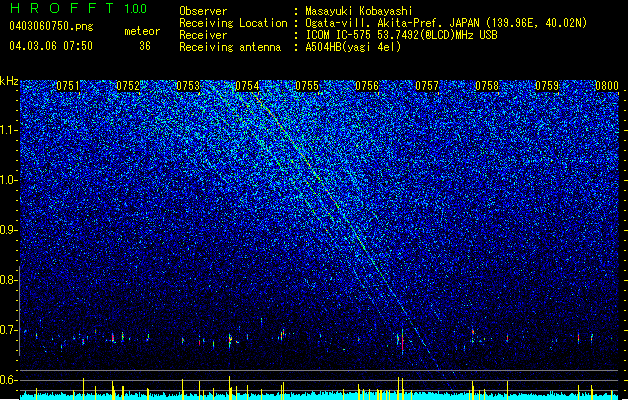The width and height of the screenshot is (629, 400).
Task: Click receiver value ICOM IC-575 53.7492 MHz USB
Action: point(401,35)
